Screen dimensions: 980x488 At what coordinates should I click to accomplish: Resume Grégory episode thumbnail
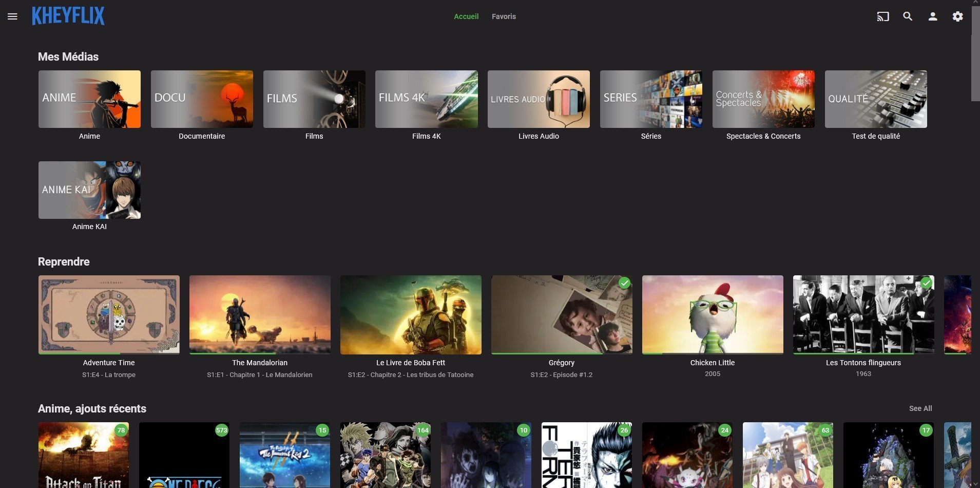562,314
